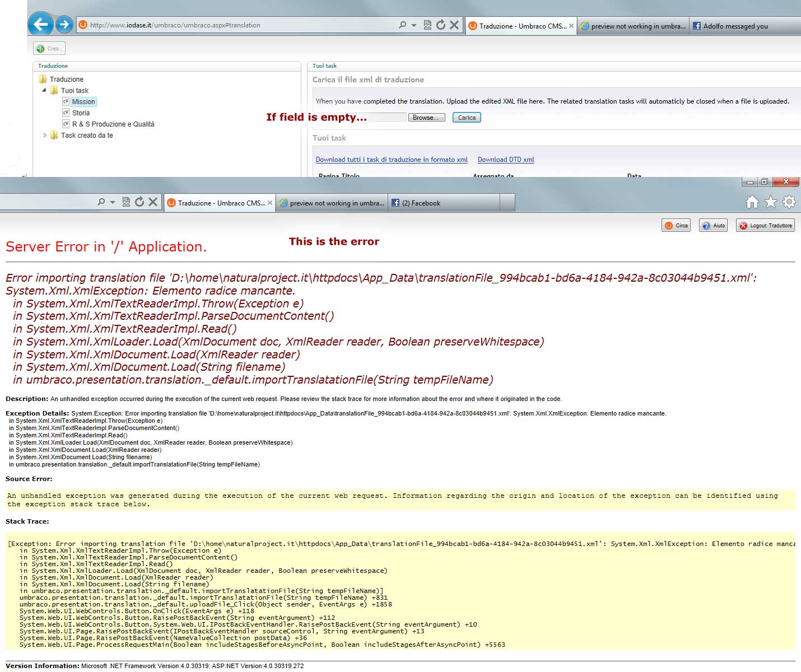Refresh page in upper browser window
This screenshot has height=672, width=801.
(441, 25)
